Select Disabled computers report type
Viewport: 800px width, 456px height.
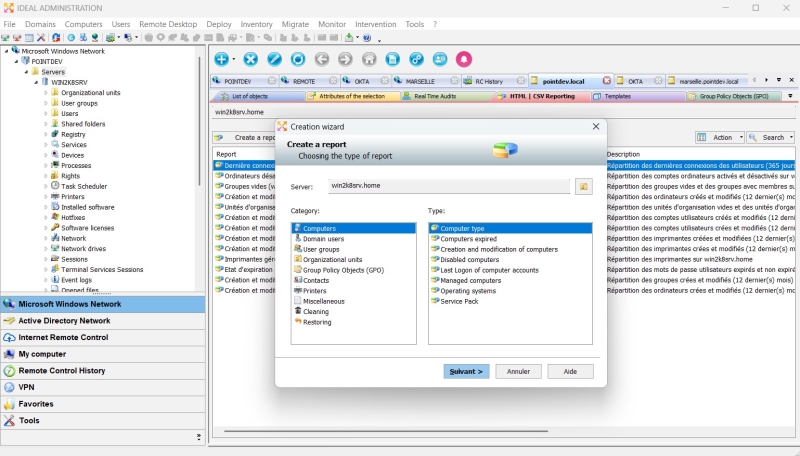click(x=469, y=259)
